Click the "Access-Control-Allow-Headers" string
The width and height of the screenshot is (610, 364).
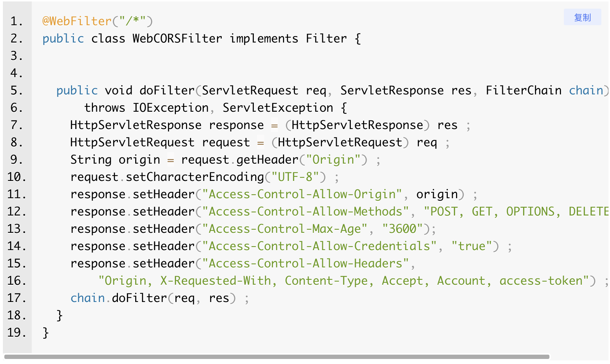click(305, 263)
